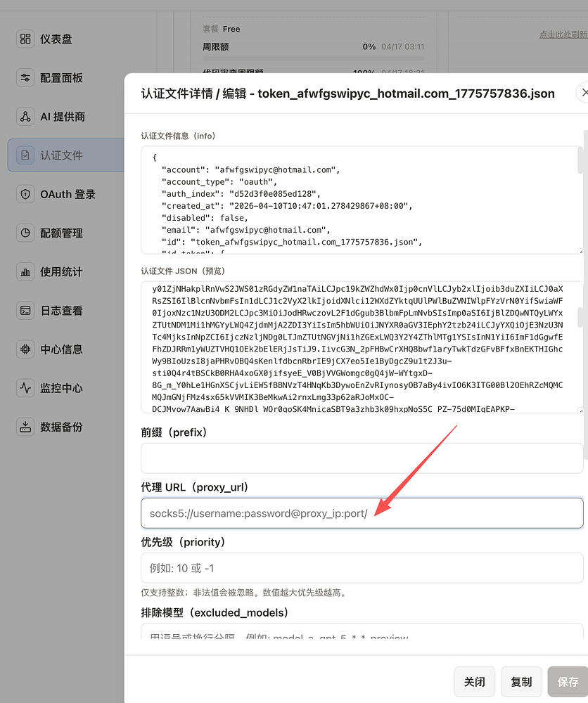Click the 认证文件 JSON（预览）label

click(x=183, y=271)
